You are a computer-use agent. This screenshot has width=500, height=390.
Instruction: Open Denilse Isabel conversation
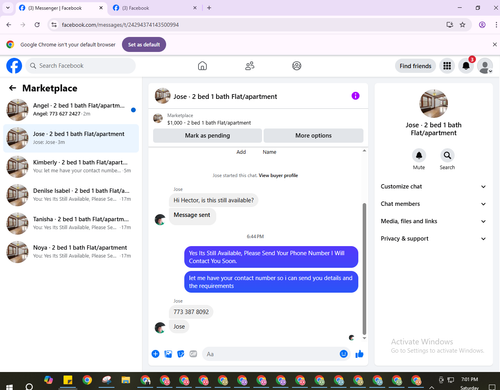click(71, 195)
